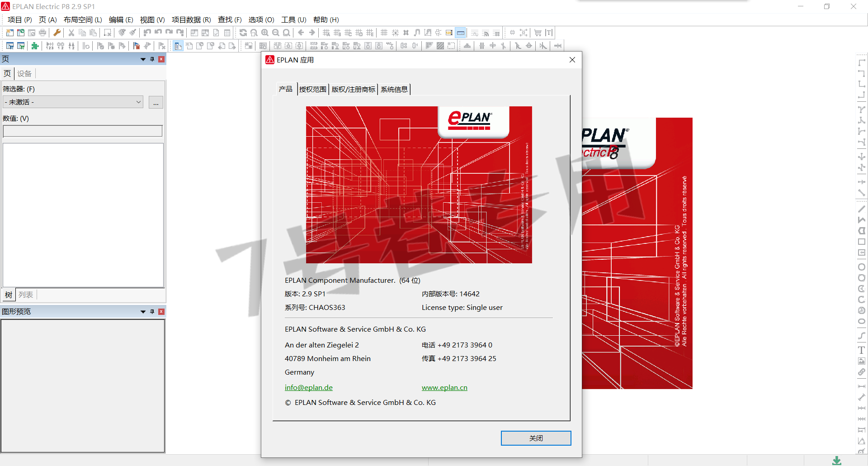Viewport: 868px width, 466px height.
Task: Click the refresh view icon
Action: [243, 33]
